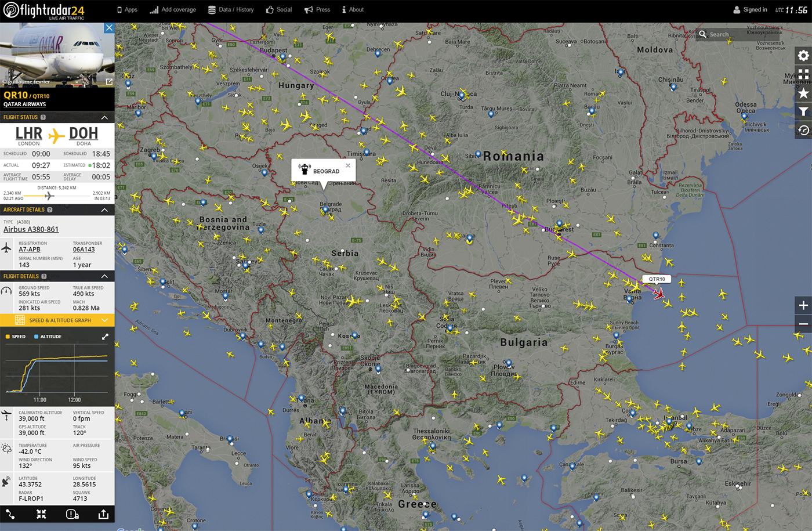Click the yellow Speed legend swatch

(x=8, y=337)
